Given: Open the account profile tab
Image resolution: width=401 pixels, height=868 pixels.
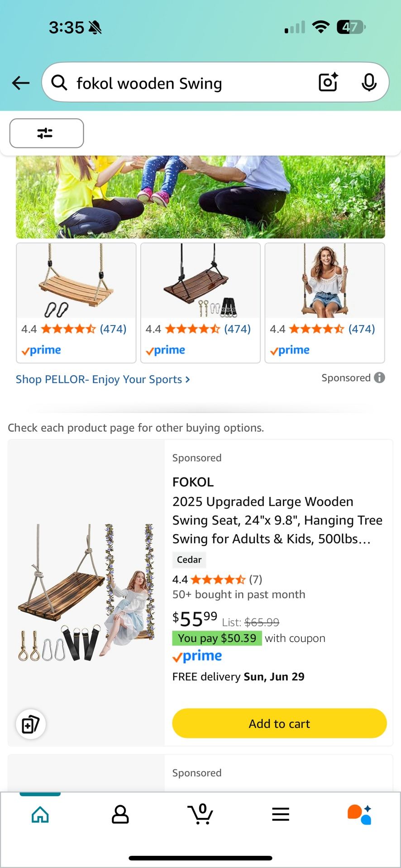Looking at the screenshot, I should [x=120, y=815].
